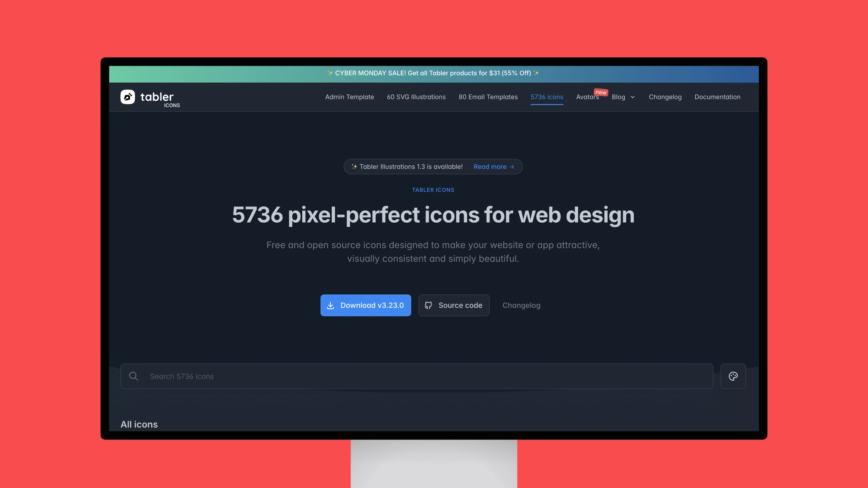Click the Changelog text link button
The height and width of the screenshot is (488, 868).
(521, 305)
